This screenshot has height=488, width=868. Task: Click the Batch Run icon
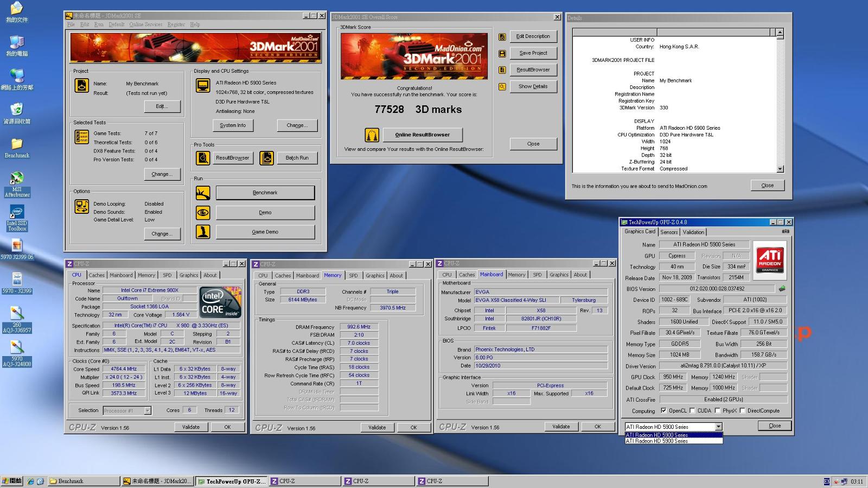coord(266,158)
